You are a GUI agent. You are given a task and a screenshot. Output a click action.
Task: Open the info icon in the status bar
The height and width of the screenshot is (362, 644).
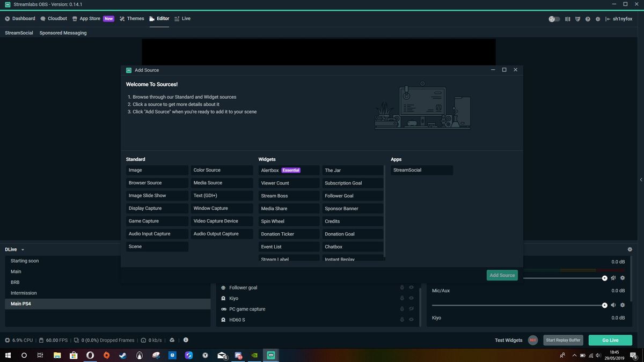click(186, 339)
